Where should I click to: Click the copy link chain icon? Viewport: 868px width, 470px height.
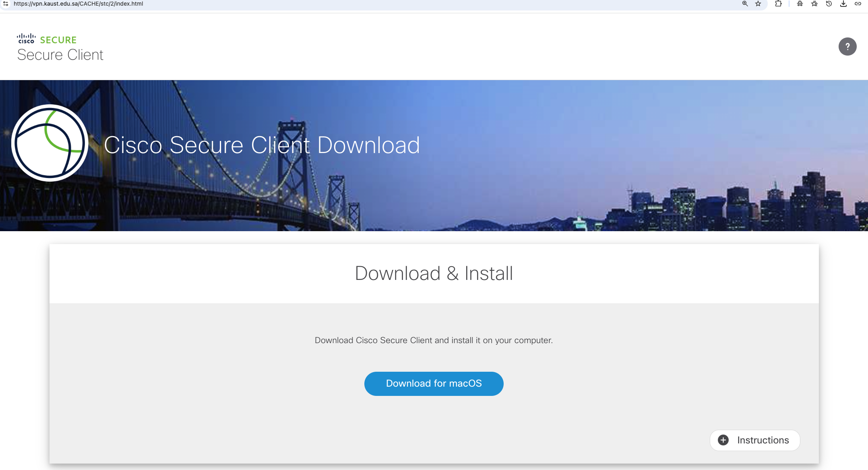click(858, 4)
